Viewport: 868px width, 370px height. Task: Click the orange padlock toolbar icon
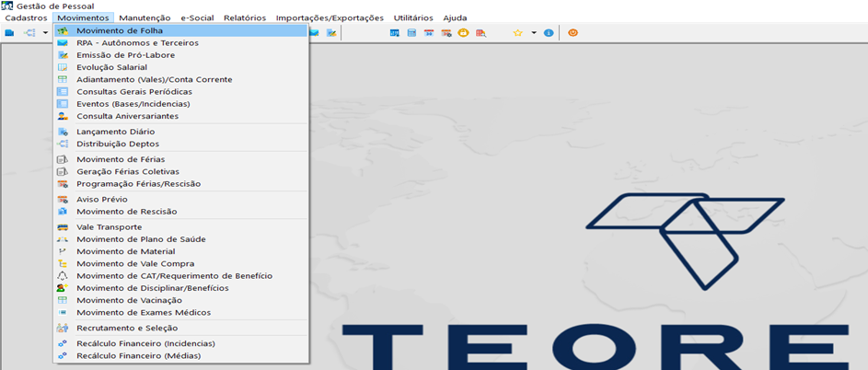click(463, 33)
